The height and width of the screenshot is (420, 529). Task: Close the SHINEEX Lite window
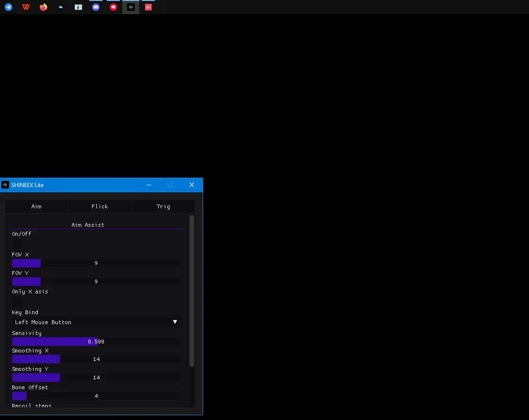(192, 185)
